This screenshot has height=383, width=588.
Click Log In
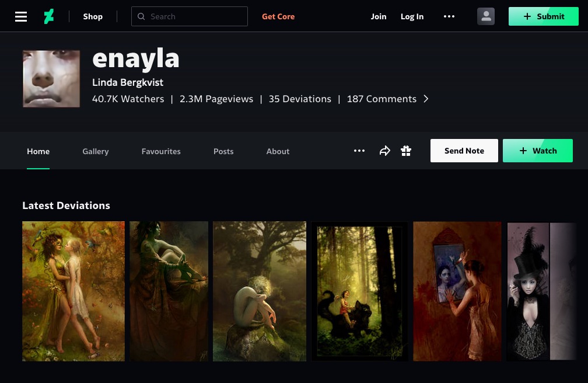coord(412,16)
